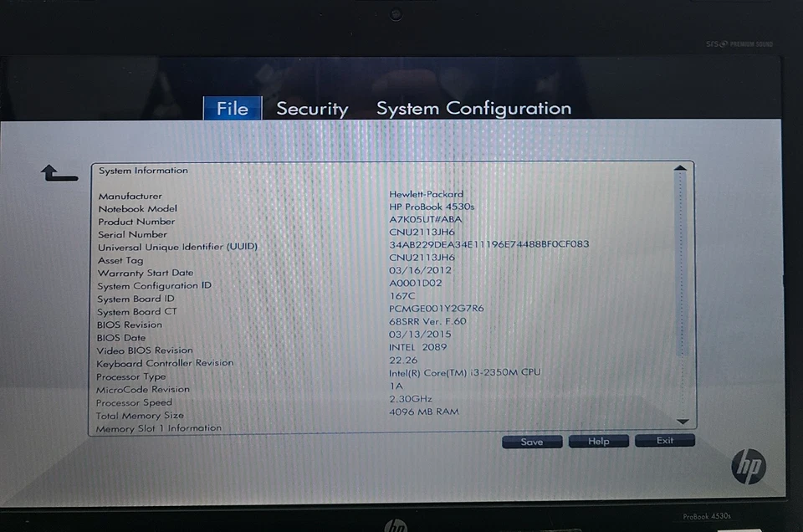
Task: Click the scrollbar down arrow
Action: pos(680,422)
